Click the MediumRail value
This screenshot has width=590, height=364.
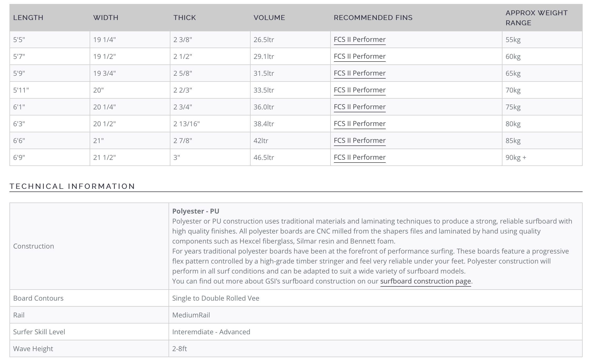pyautogui.click(x=191, y=315)
